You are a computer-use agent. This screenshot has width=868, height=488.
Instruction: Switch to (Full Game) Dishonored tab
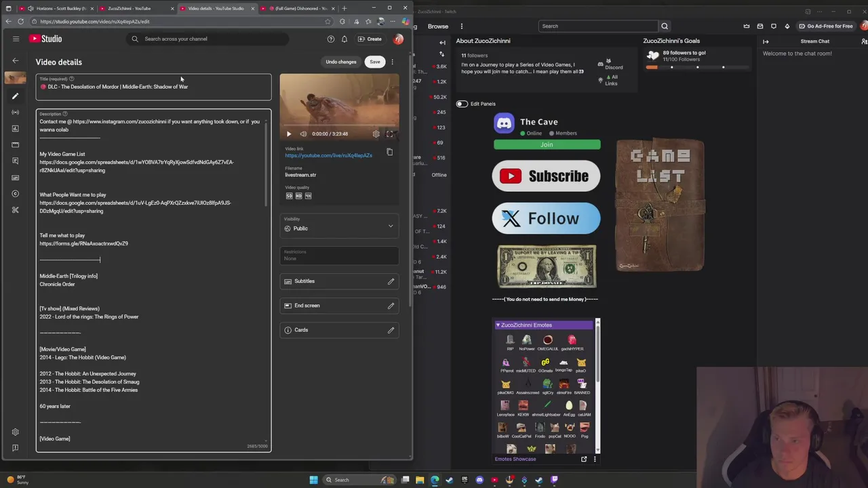[x=296, y=8]
